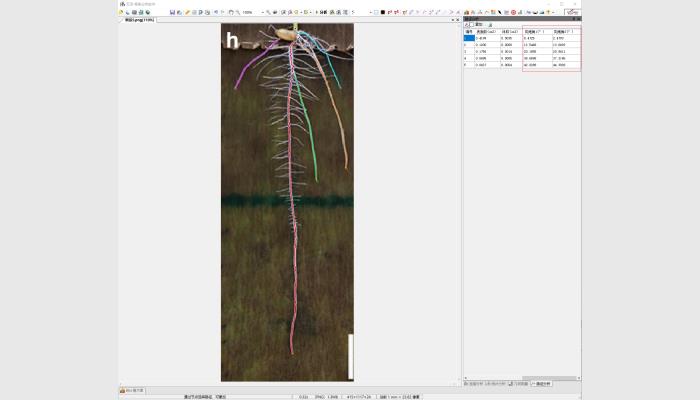The width and height of the screenshot is (700, 400).
Task: Click the yellow icon near toolbar's right end
Action: pos(549,12)
